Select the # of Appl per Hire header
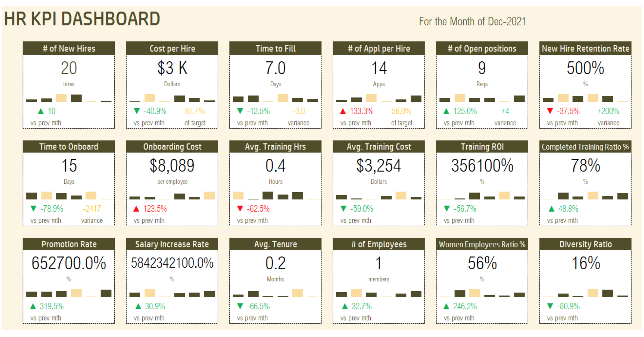644x337 pixels. (379, 48)
